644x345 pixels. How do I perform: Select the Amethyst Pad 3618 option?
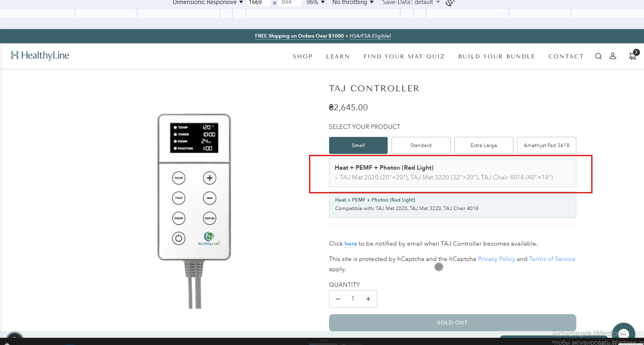tap(547, 145)
